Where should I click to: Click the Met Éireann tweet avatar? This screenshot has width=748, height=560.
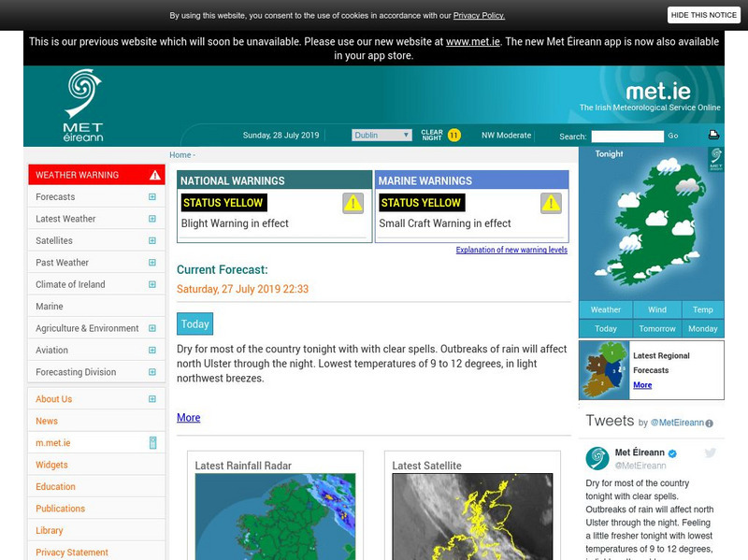[x=597, y=458]
